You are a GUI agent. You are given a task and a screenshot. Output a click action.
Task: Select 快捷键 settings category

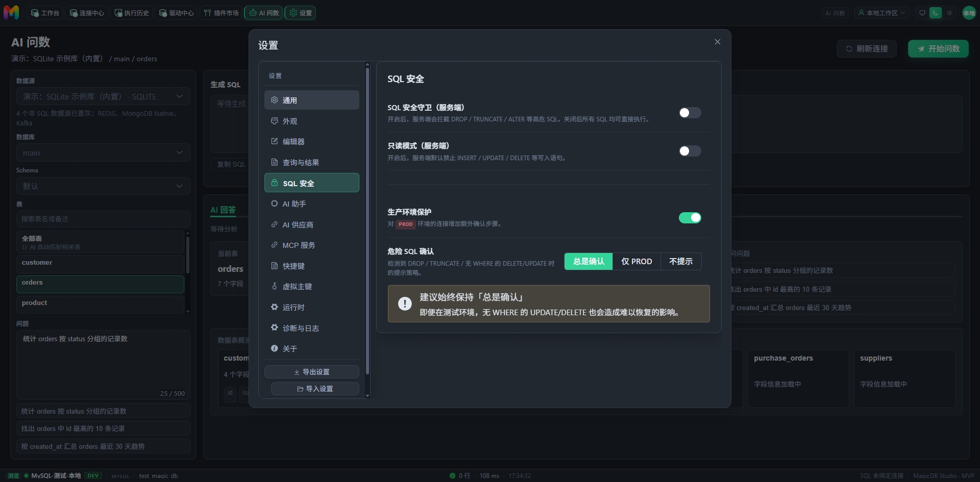click(x=312, y=266)
